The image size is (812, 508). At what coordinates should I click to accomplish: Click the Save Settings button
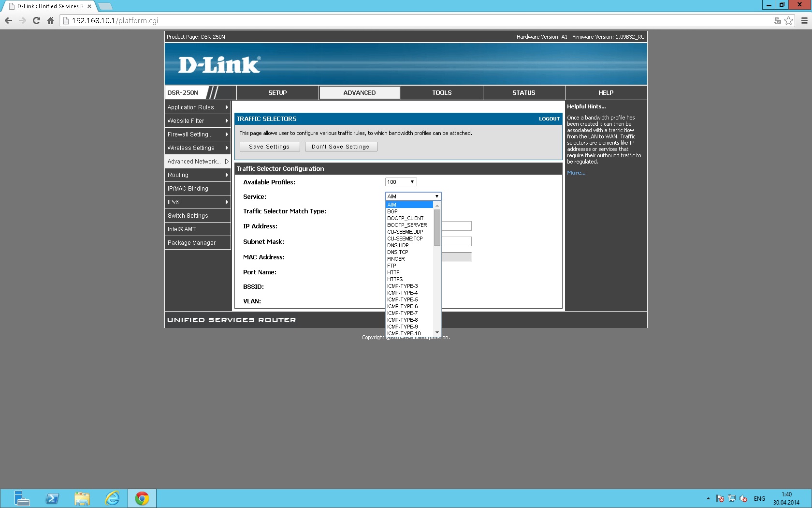(x=270, y=147)
